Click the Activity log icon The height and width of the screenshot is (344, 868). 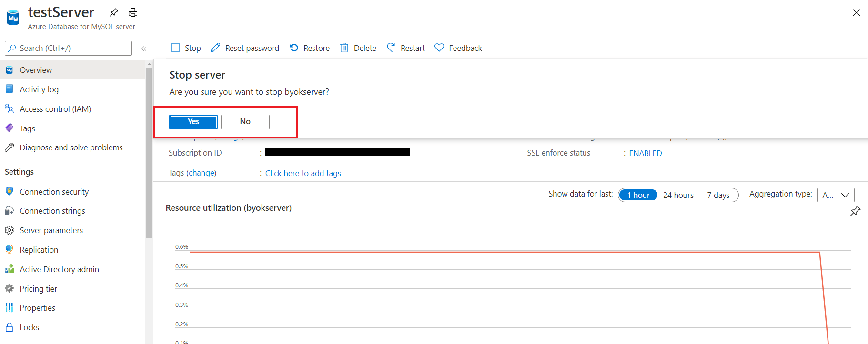[9, 89]
